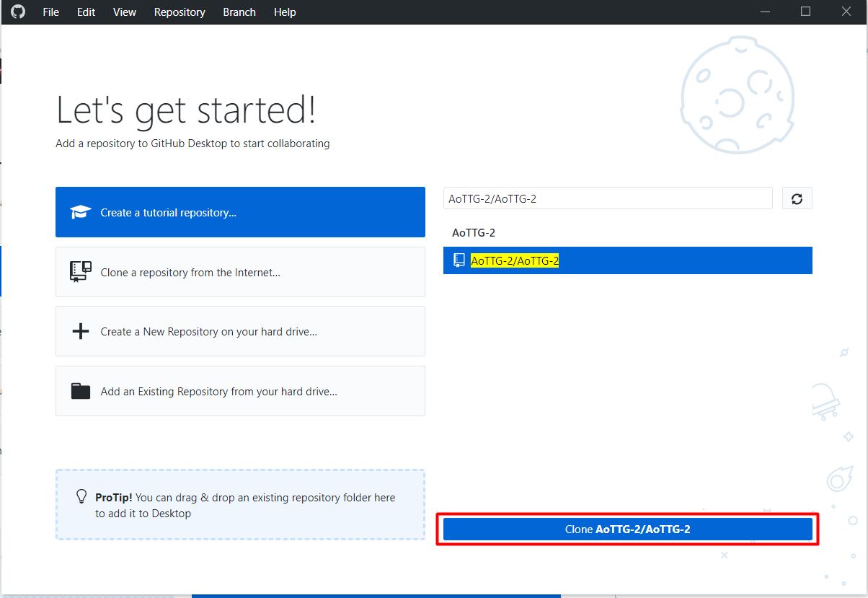Minimize the GitHub Desktop window
This screenshot has height=598, width=868.
[764, 12]
